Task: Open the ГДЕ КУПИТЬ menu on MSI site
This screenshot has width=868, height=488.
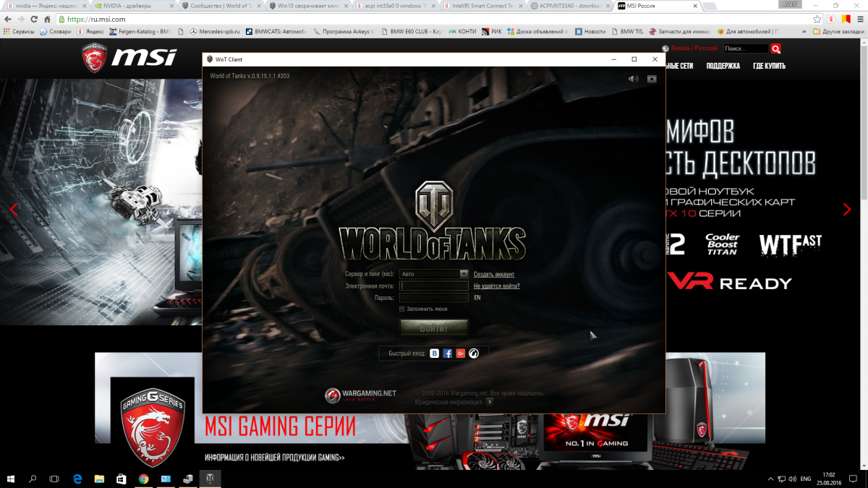Action: click(x=769, y=66)
